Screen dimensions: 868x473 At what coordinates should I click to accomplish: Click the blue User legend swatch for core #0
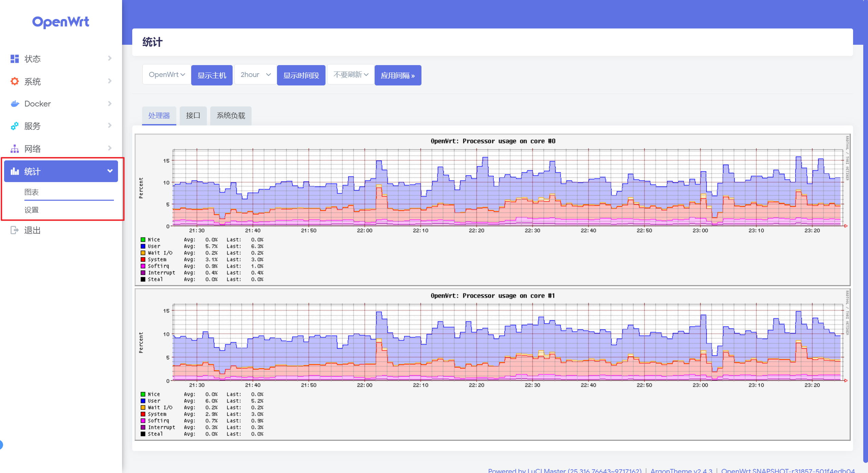(143, 246)
